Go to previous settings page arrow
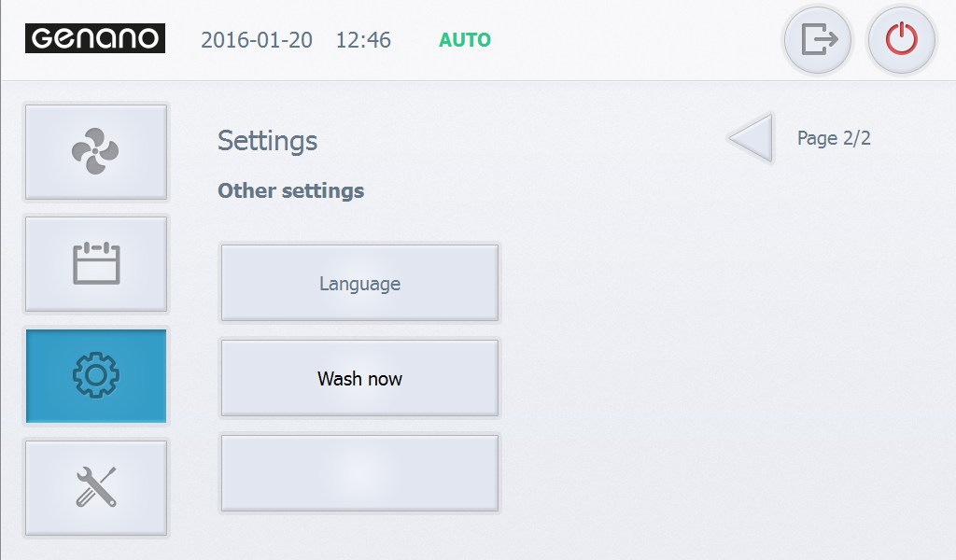This screenshot has width=956, height=560. point(752,138)
